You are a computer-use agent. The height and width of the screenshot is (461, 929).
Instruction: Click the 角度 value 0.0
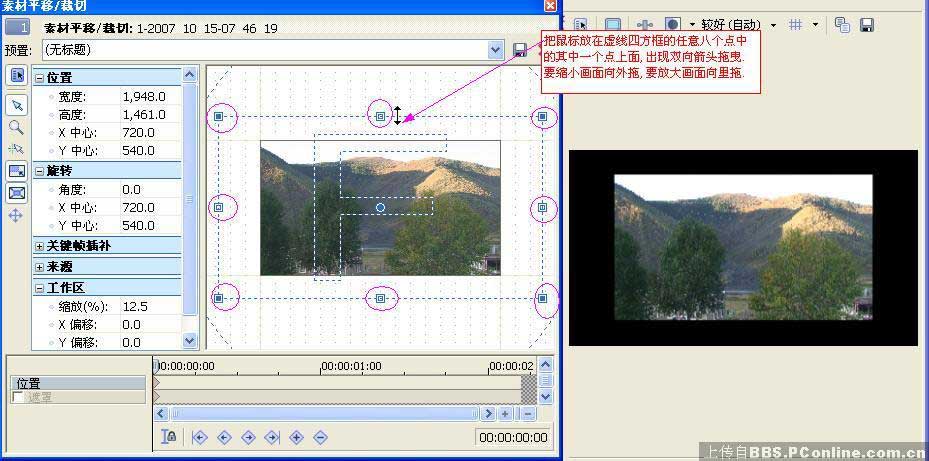[132, 190]
